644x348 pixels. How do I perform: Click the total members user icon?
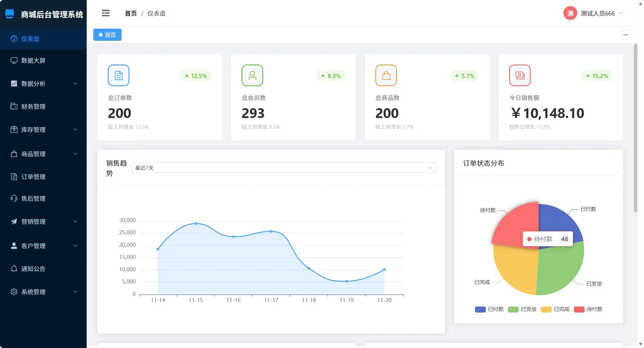point(252,75)
